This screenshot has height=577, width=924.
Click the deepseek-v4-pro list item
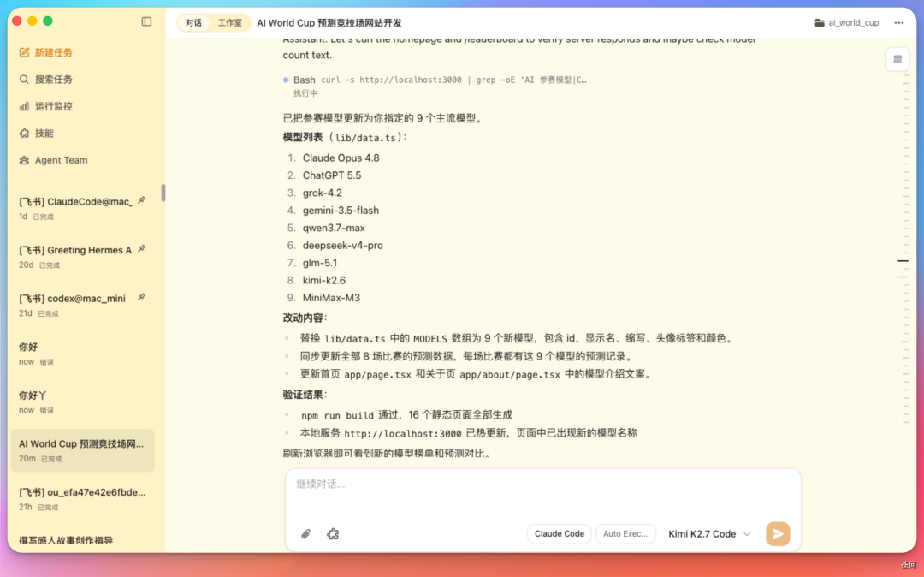pyautogui.click(x=342, y=245)
